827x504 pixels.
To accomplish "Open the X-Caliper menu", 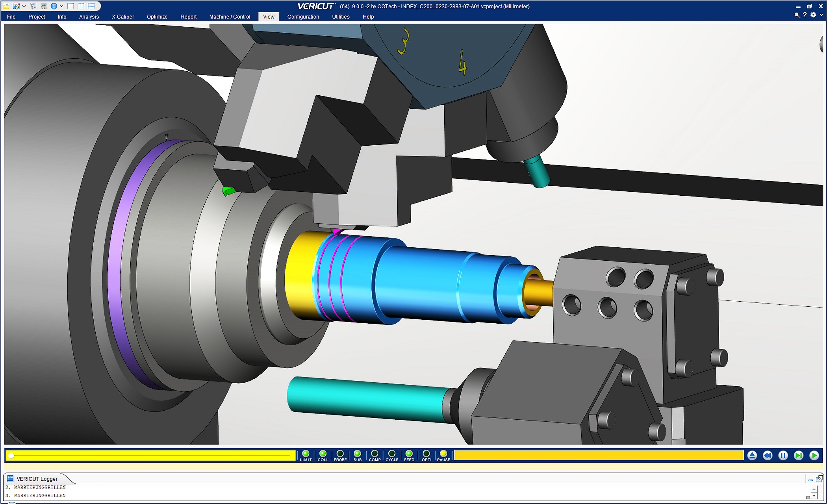I will pyautogui.click(x=123, y=17).
